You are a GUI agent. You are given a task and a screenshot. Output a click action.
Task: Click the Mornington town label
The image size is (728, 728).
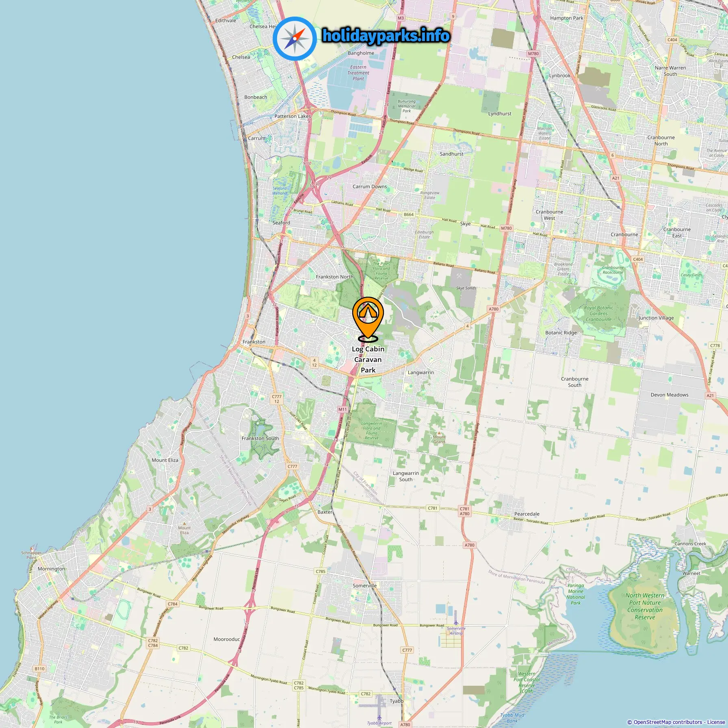coord(51,569)
